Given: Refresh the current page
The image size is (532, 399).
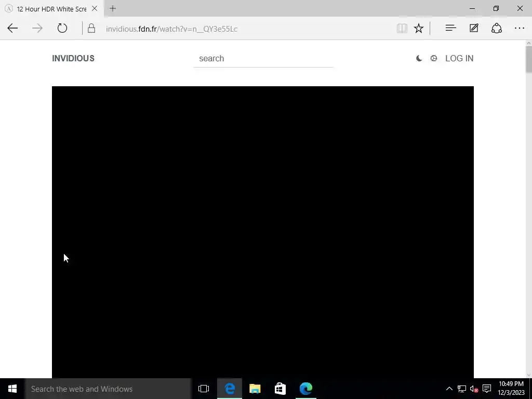Looking at the screenshot, I should pyautogui.click(x=62, y=28).
